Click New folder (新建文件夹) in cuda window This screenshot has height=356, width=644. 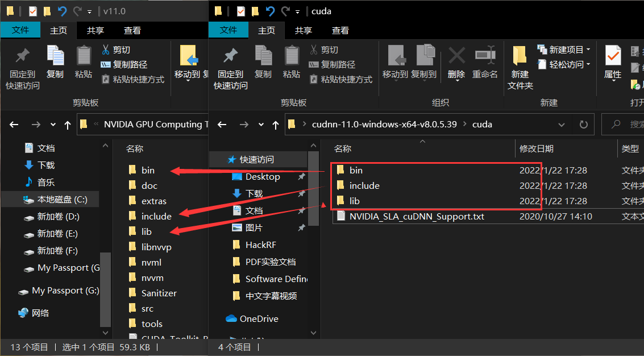520,68
